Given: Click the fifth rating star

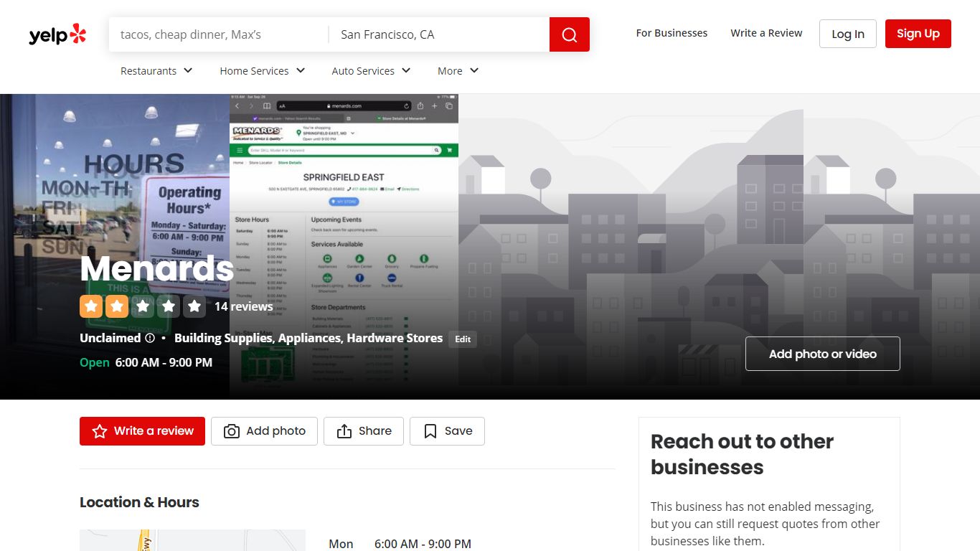Looking at the screenshot, I should (x=194, y=306).
